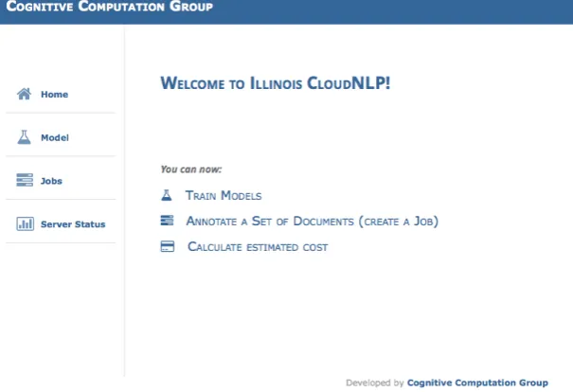Click the "You can now:" text

point(191,169)
